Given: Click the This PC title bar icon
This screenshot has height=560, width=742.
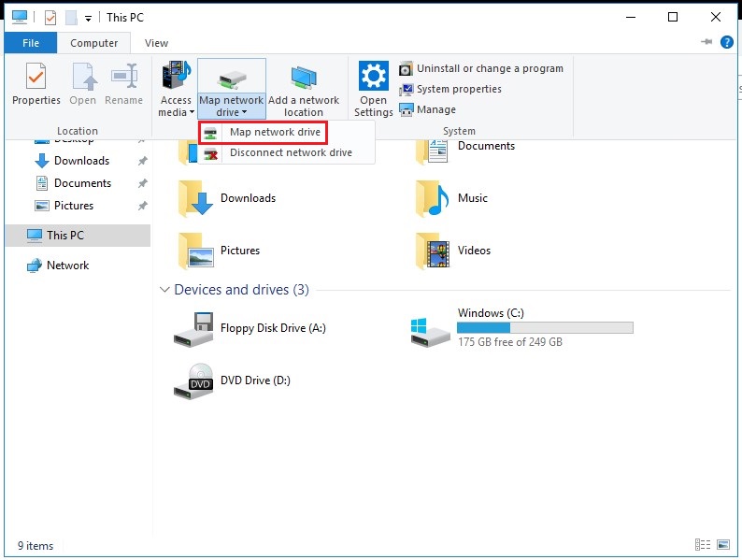Looking at the screenshot, I should [20, 17].
